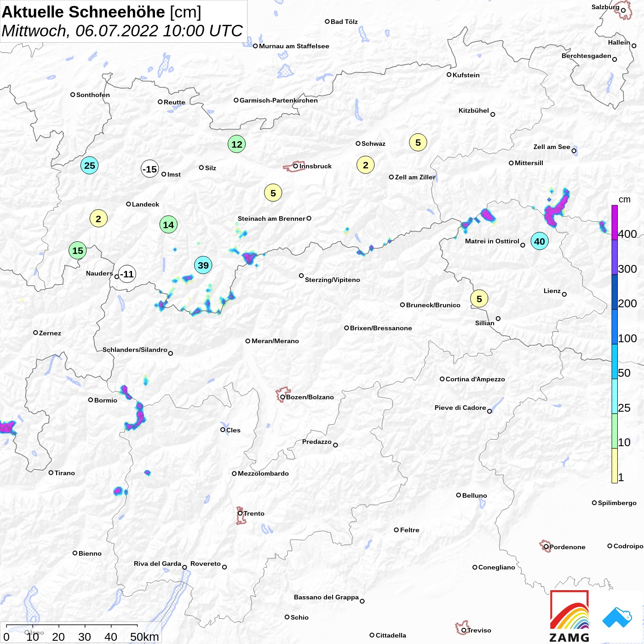The height and width of the screenshot is (644, 644).
Task: Click the 'Bassano del Grappa' label
Action: pyautogui.click(x=326, y=597)
